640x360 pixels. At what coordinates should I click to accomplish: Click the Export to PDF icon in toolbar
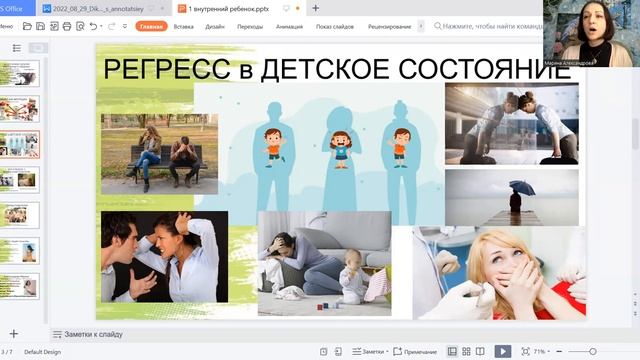[54, 27]
